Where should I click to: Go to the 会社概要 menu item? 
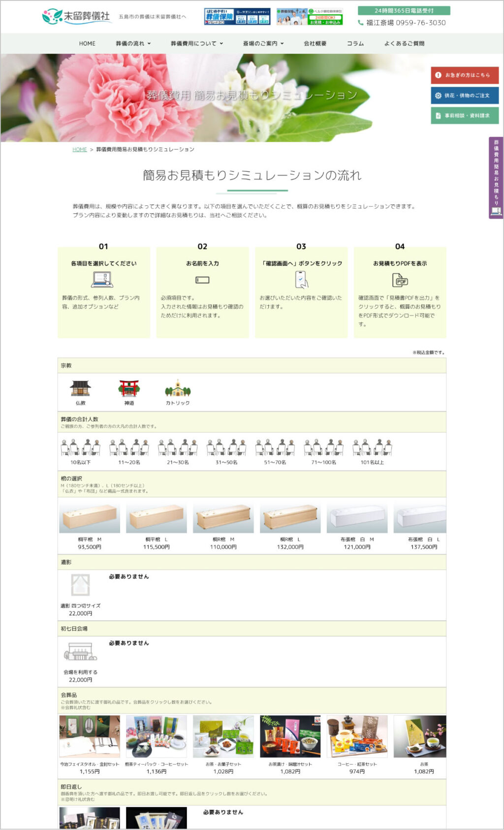[x=315, y=43]
